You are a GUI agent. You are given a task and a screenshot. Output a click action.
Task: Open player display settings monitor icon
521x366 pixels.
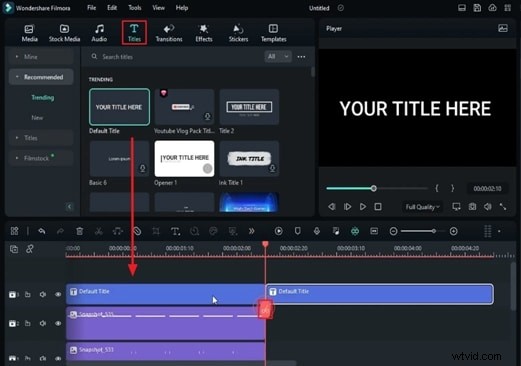pyautogui.click(x=456, y=207)
